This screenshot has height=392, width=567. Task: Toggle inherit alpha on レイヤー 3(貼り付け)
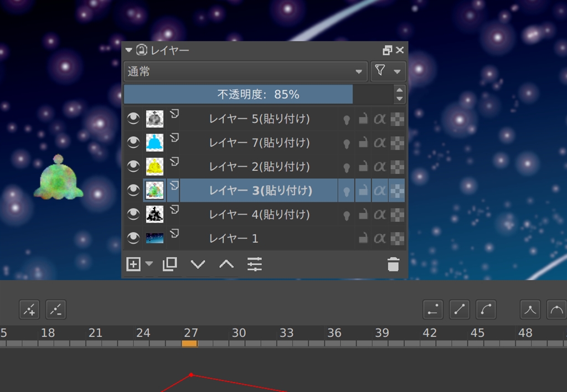(380, 190)
